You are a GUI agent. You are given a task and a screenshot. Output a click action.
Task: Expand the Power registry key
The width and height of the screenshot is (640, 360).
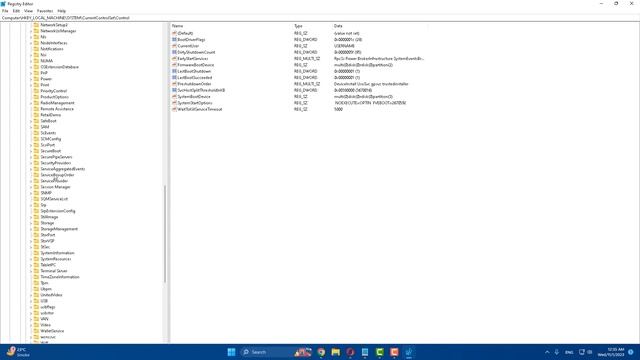(31, 79)
